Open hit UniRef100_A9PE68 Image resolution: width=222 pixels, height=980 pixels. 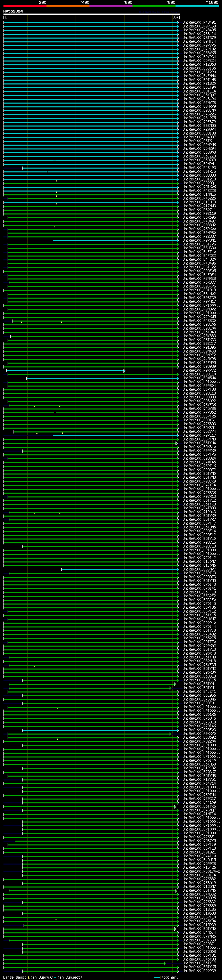[199, 26]
